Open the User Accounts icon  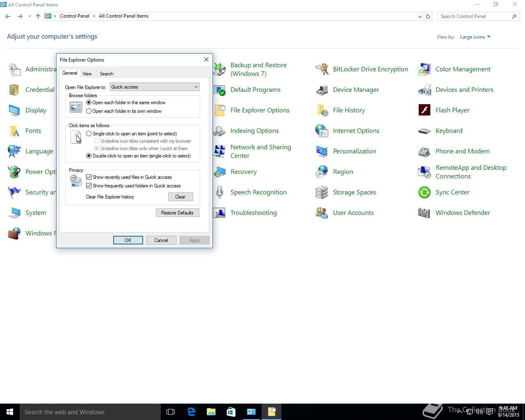[x=322, y=213]
